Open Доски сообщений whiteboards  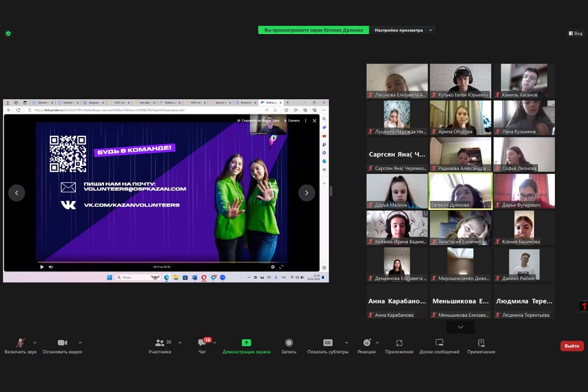tap(439, 343)
